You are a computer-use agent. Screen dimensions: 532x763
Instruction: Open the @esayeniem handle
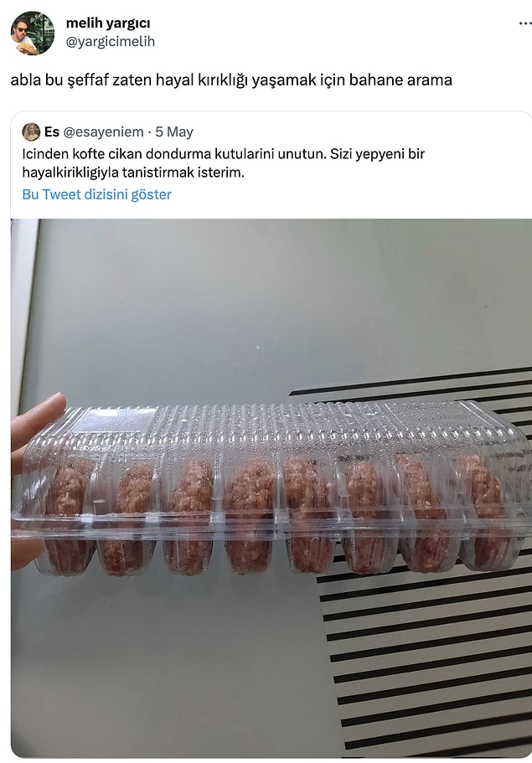click(x=103, y=131)
